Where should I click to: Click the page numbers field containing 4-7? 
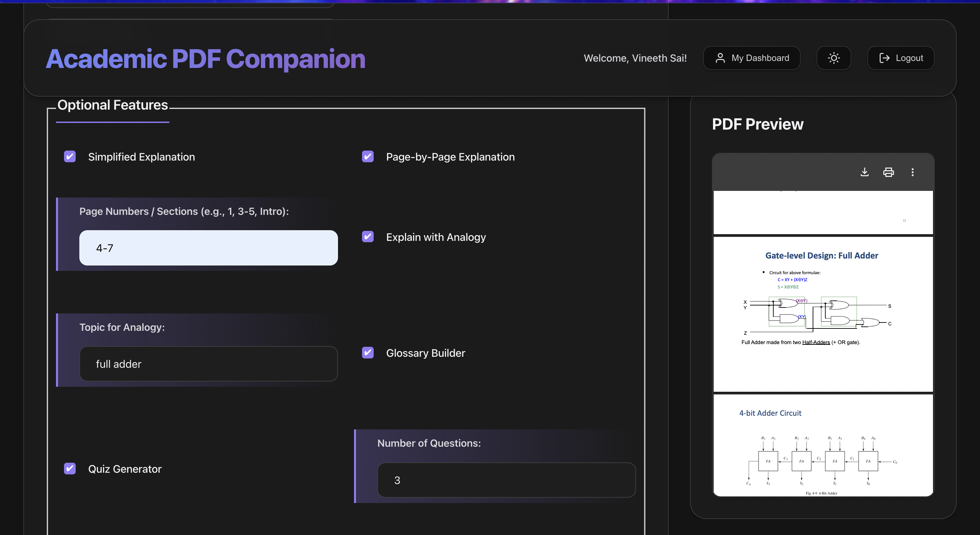coord(208,248)
